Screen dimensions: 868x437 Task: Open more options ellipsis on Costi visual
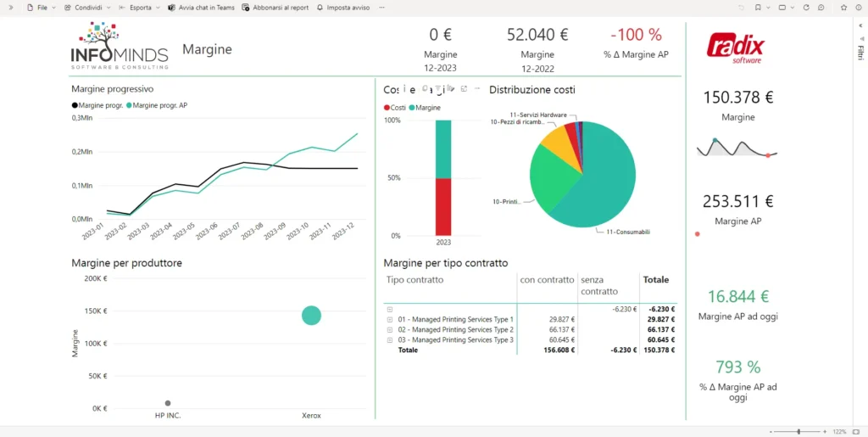[477, 88]
